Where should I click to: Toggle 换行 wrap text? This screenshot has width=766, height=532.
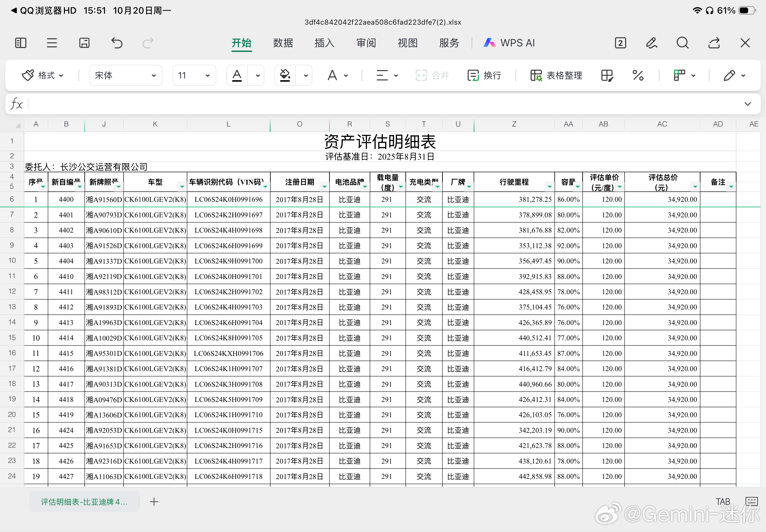click(484, 75)
